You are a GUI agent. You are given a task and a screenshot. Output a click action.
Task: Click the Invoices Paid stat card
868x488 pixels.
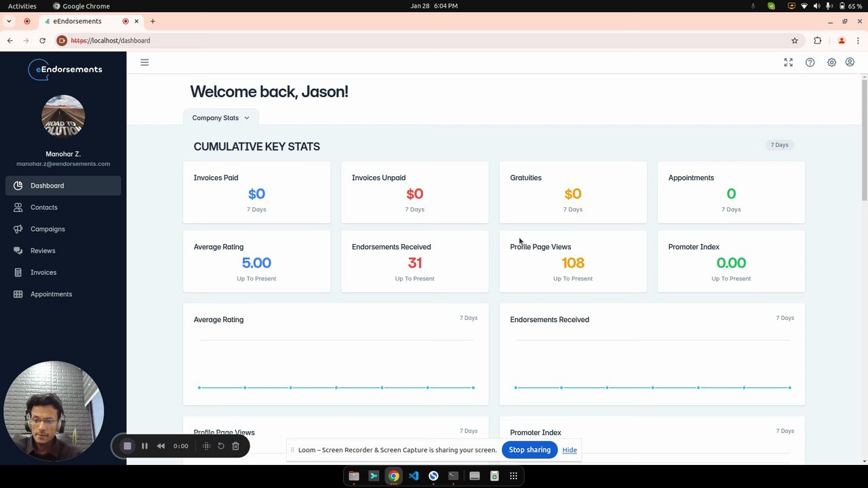click(256, 192)
